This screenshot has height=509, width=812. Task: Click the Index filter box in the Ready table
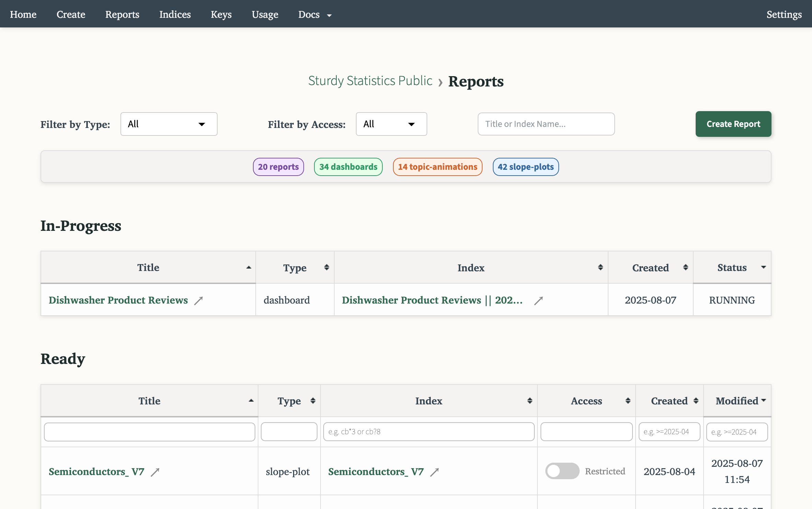pyautogui.click(x=428, y=431)
